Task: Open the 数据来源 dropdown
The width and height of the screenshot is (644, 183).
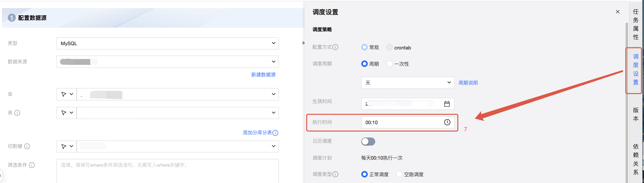Action: [167, 62]
